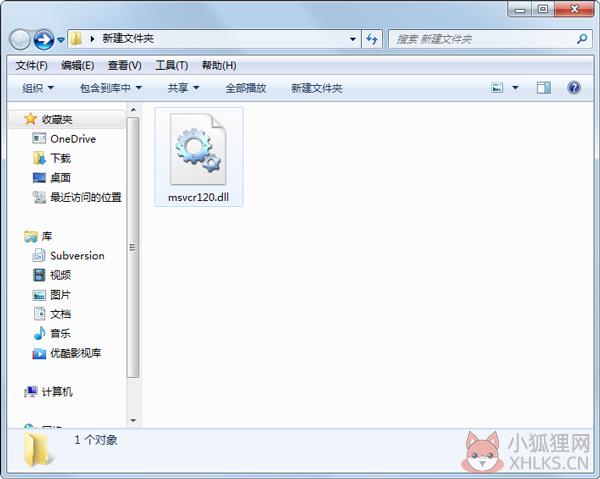Click the 图片 pictures icon
600x479 pixels.
click(x=39, y=295)
